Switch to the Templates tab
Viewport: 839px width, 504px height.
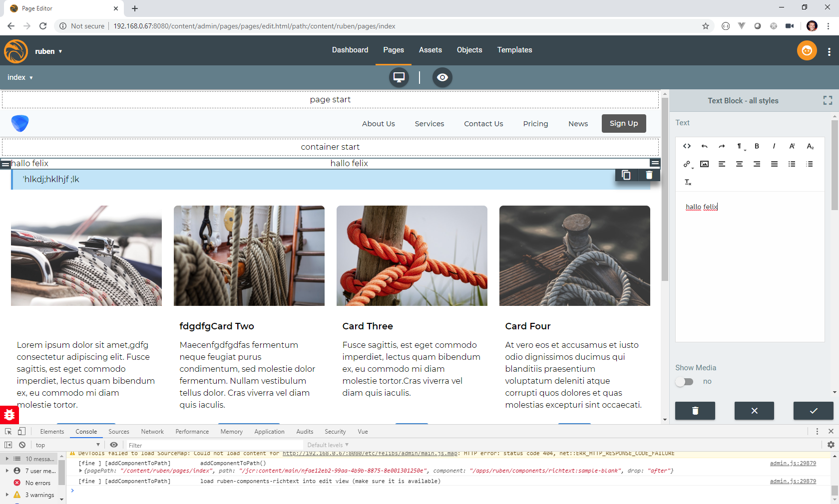(x=514, y=50)
